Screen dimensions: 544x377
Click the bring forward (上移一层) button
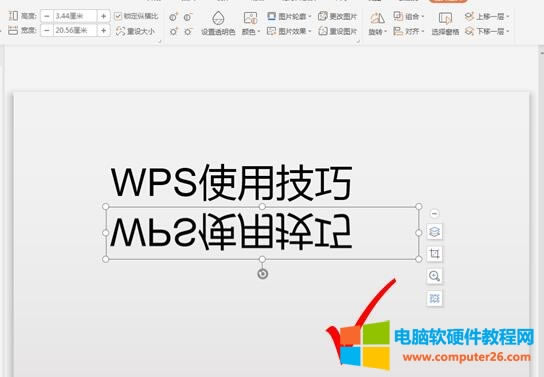(x=487, y=16)
